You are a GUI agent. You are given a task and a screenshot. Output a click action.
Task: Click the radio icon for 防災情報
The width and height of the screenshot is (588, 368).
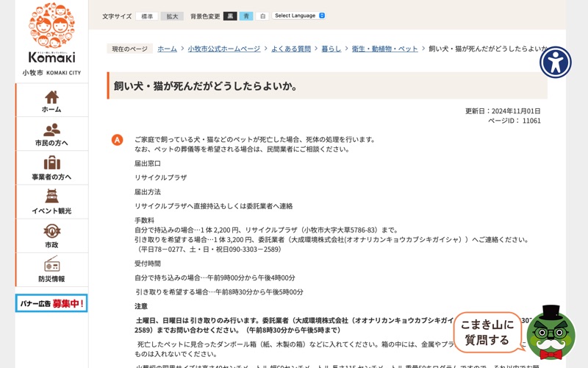pos(51,264)
